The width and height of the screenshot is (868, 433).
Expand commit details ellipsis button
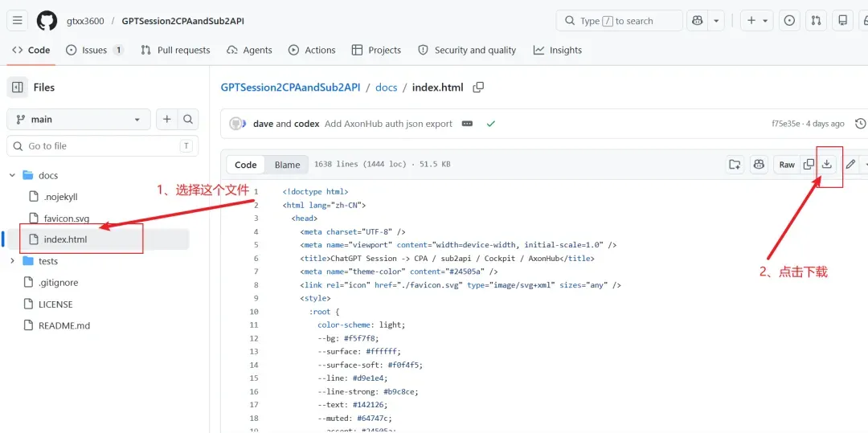(x=467, y=124)
